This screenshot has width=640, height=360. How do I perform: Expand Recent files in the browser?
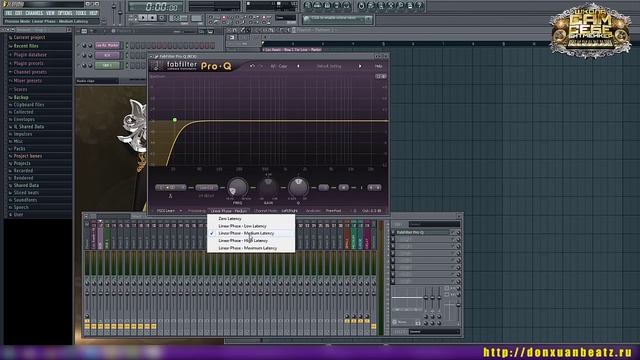click(x=26, y=46)
